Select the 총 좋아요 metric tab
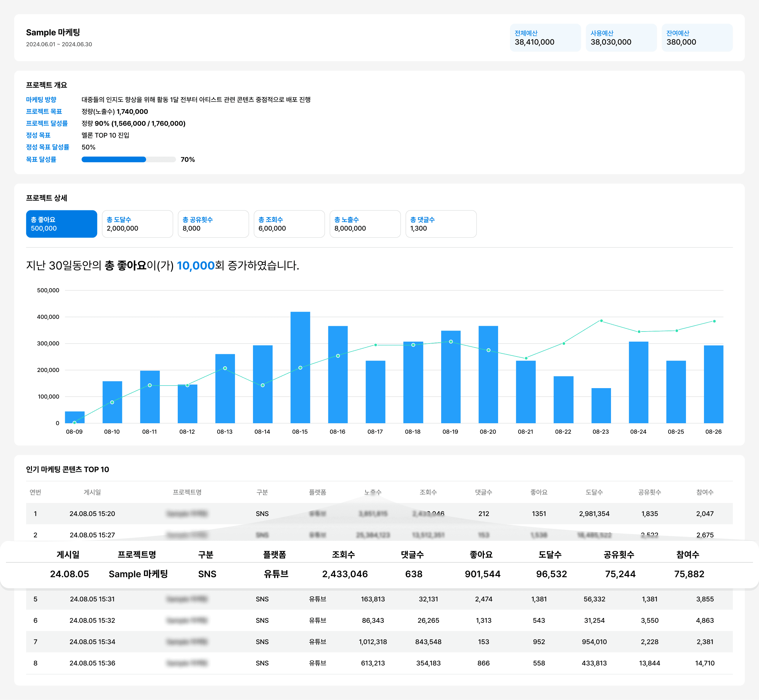 pos(61,224)
